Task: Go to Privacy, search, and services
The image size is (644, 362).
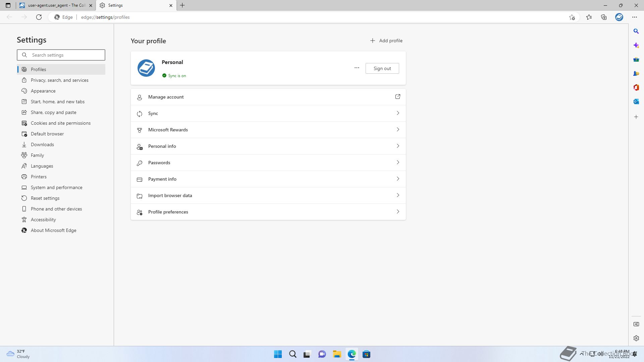Action: (x=60, y=80)
